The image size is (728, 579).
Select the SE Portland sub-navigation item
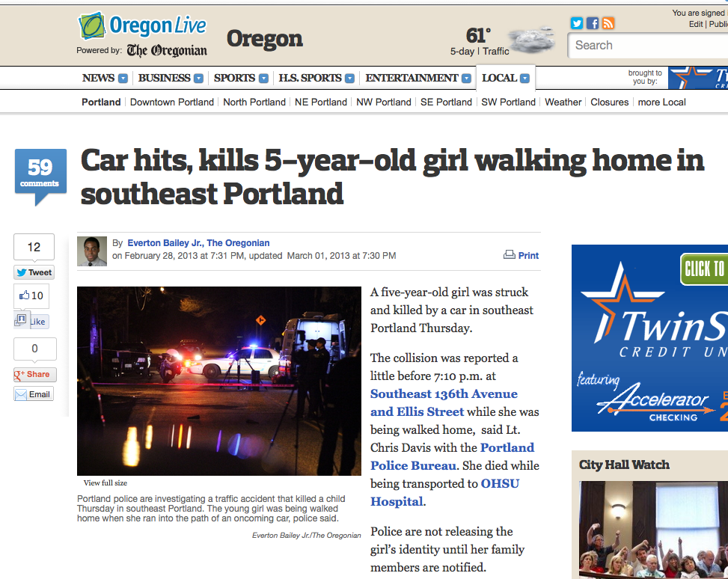tap(446, 102)
